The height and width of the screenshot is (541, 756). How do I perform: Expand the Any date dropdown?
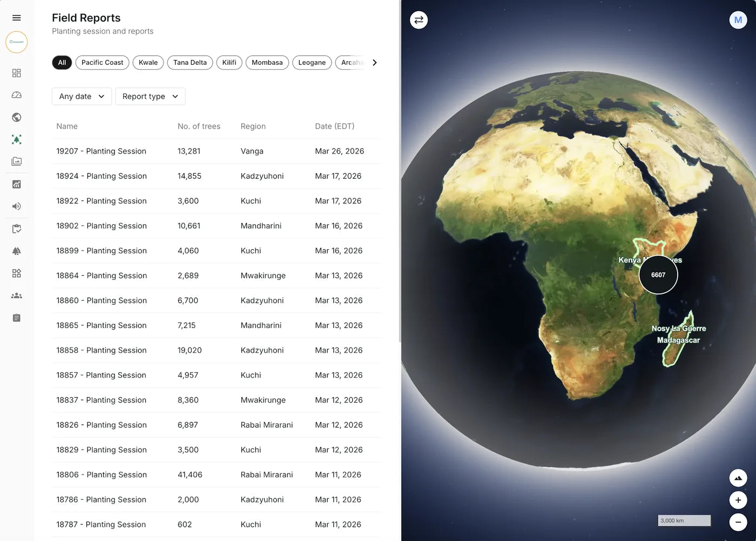click(x=82, y=96)
